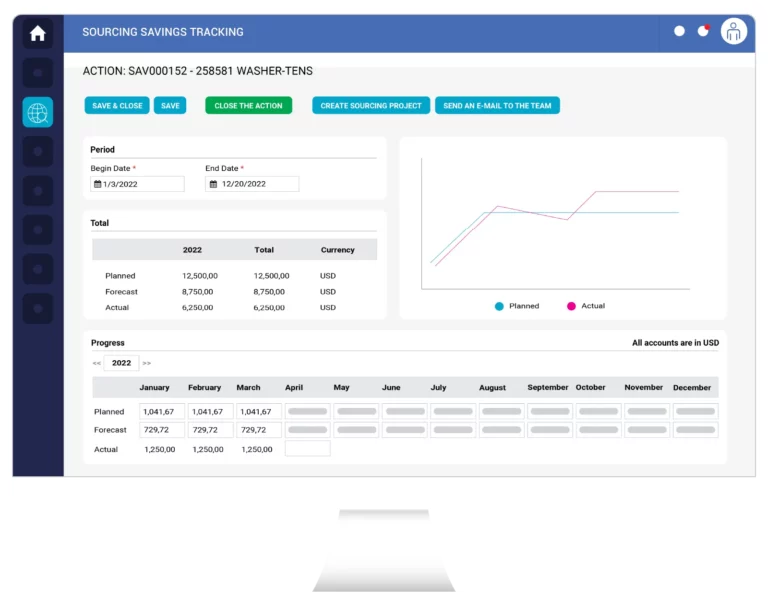The height and width of the screenshot is (612, 768).
Task: Click Sourcing Savings Tracking title
Action: 163,32
